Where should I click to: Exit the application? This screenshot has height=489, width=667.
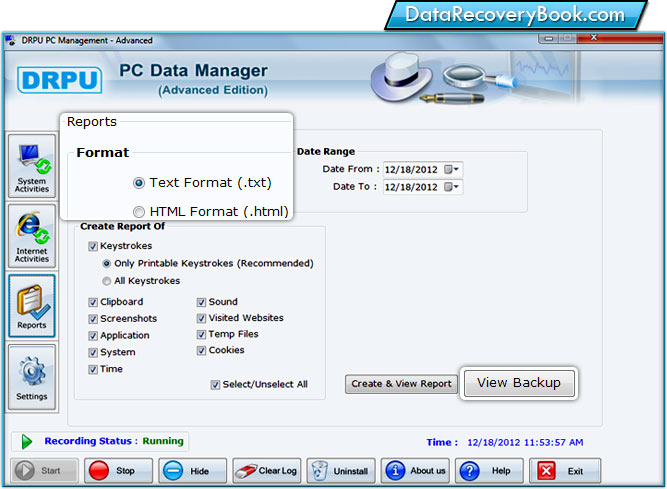click(x=565, y=471)
